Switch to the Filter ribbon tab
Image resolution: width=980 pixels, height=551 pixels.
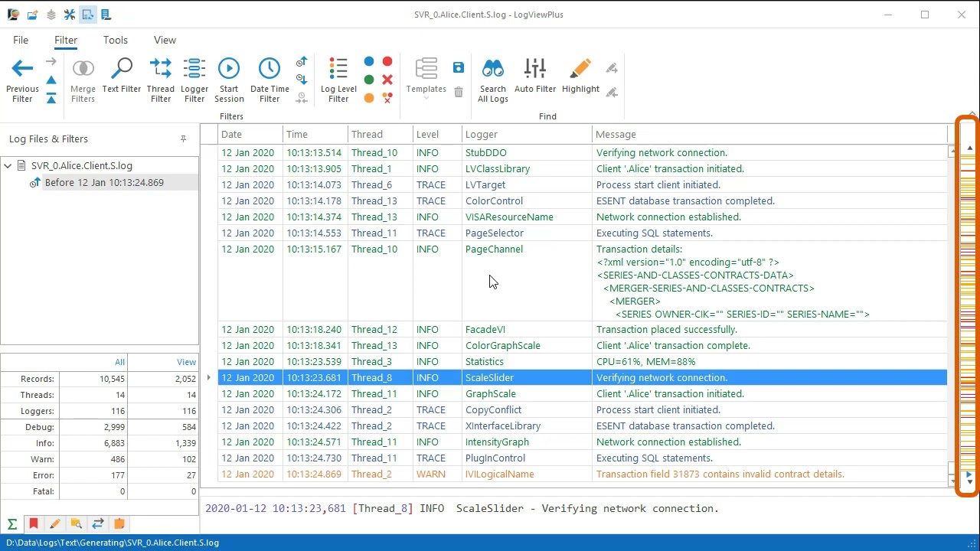[x=66, y=40]
